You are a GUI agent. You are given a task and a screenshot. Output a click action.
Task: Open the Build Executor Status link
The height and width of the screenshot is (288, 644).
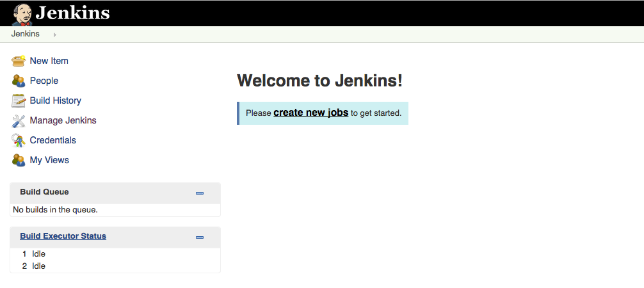point(63,236)
